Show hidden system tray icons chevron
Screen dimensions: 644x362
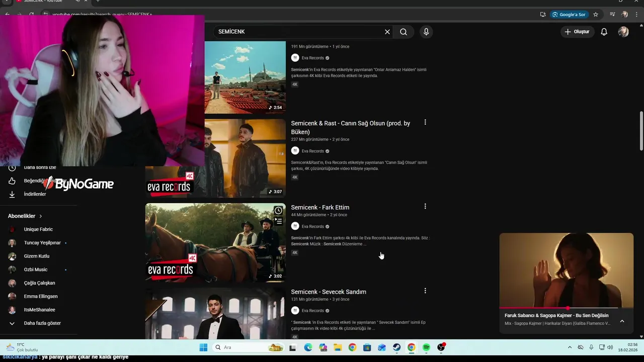[x=570, y=347]
